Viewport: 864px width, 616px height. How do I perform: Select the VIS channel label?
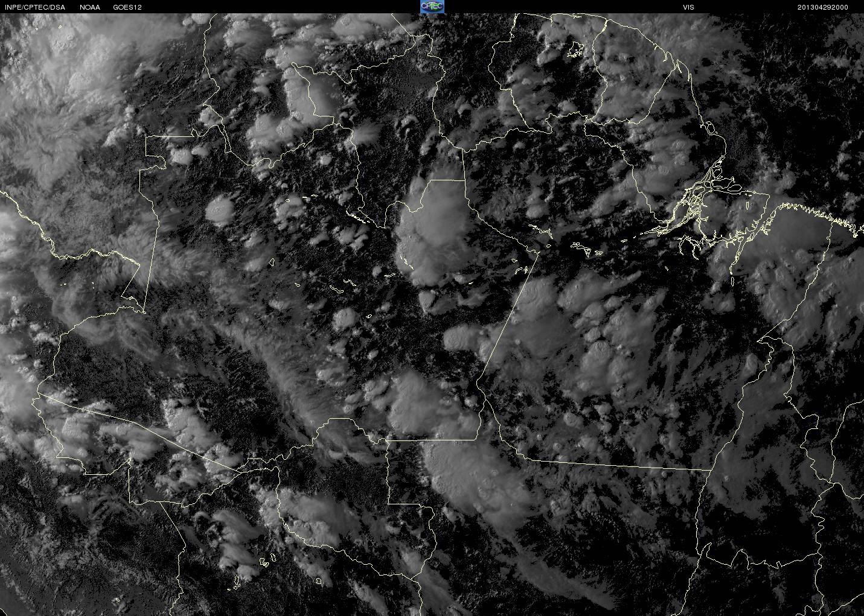tap(688, 7)
